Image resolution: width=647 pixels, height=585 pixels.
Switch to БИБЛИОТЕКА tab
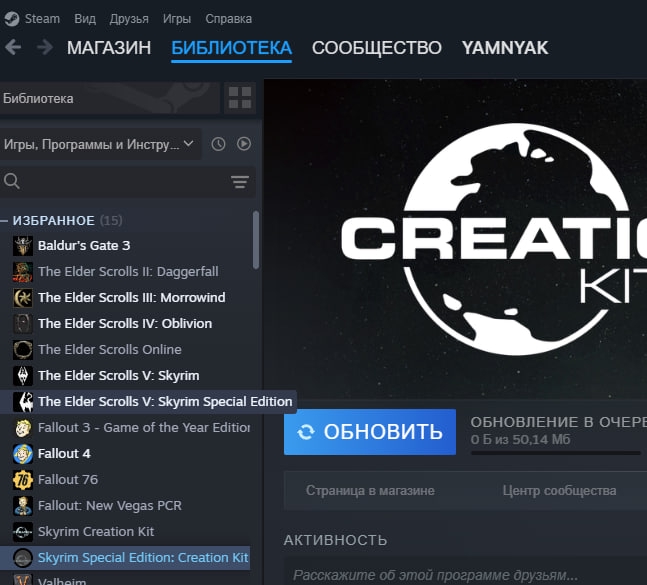[x=231, y=48]
